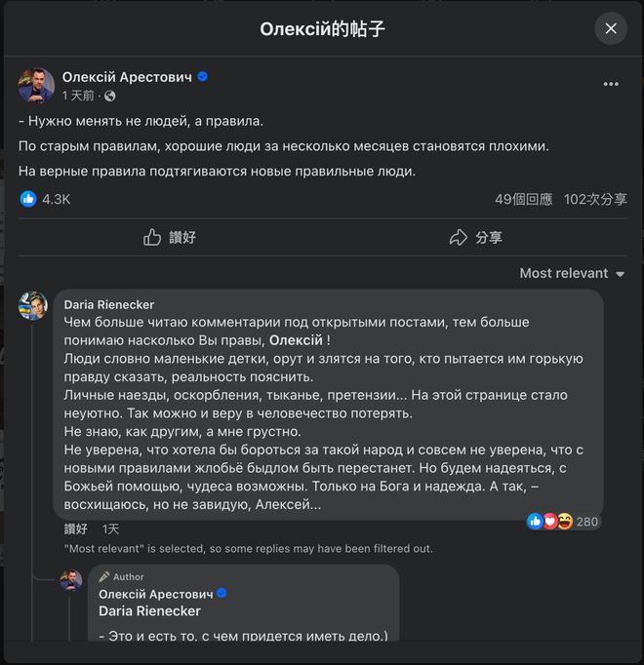The image size is (644, 665).
Task: Click the author avatar in the reply
Action: 71,581
